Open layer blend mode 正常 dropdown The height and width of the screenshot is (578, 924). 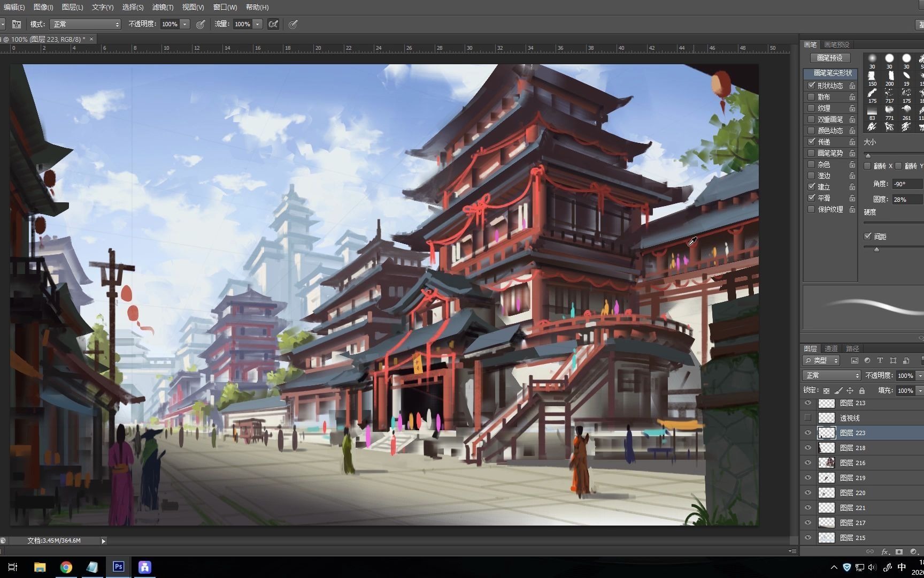click(831, 376)
